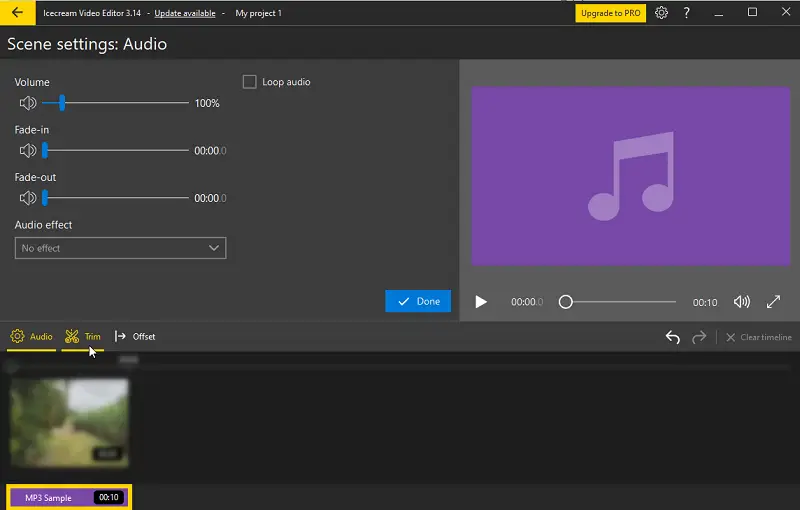Select the MP3 Sample audio clip
This screenshot has height=510, width=800.
pyautogui.click(x=69, y=497)
